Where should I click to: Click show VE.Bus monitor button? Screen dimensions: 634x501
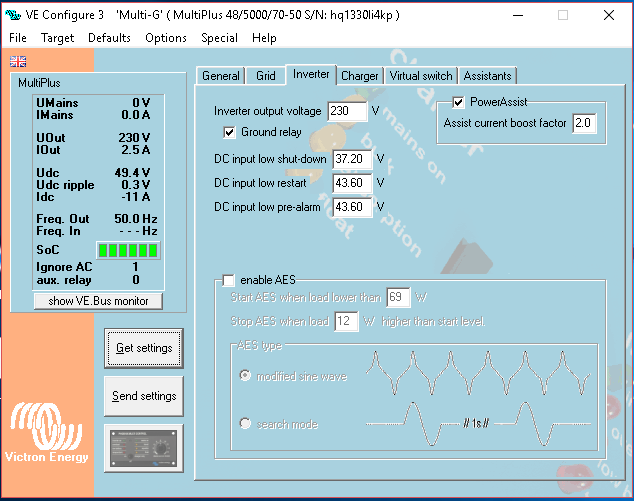98,301
